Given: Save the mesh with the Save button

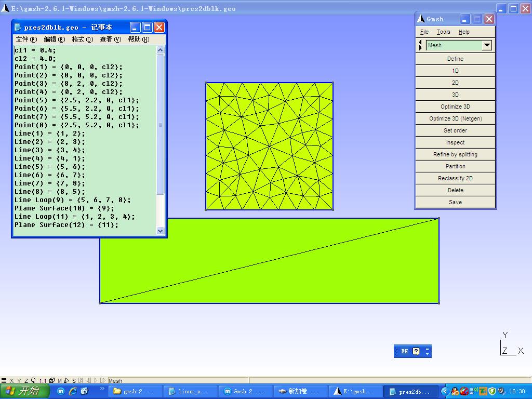Looking at the screenshot, I should click(x=455, y=202).
